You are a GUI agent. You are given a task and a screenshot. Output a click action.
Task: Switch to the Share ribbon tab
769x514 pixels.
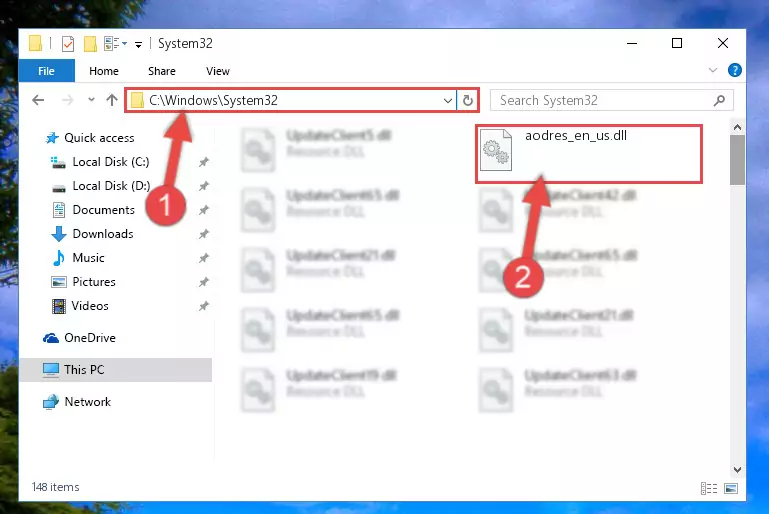click(x=162, y=71)
